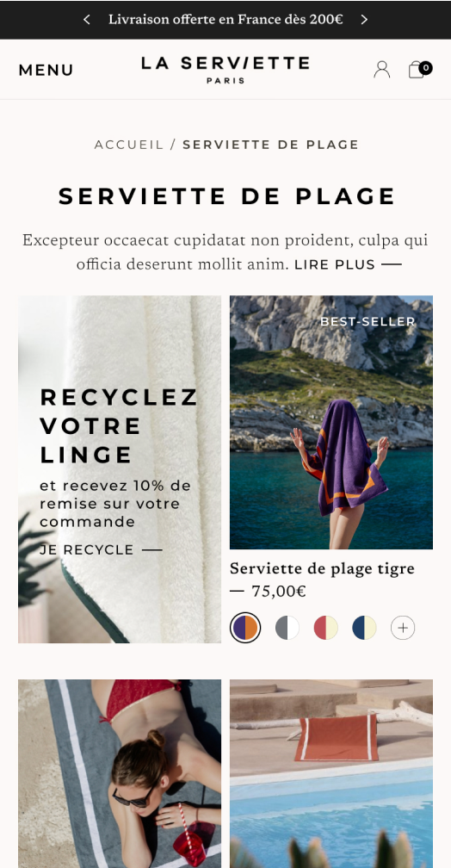Click the JE RECYCLE link

101,549
